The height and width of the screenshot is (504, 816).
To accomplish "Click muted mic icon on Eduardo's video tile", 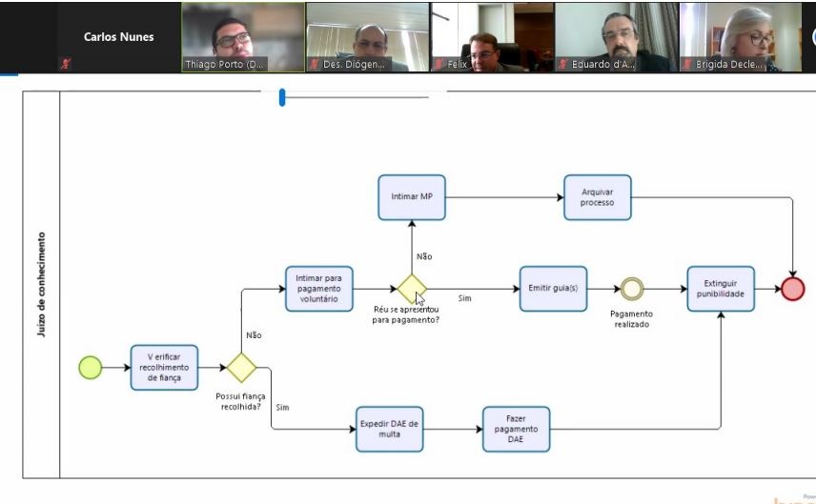I will click(563, 65).
